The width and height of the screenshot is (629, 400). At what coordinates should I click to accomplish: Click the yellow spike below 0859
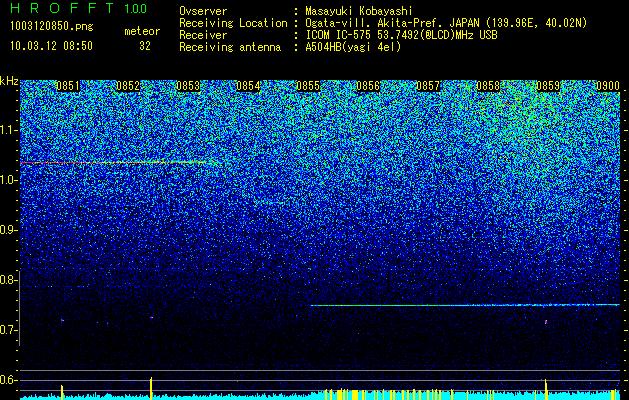(x=546, y=389)
